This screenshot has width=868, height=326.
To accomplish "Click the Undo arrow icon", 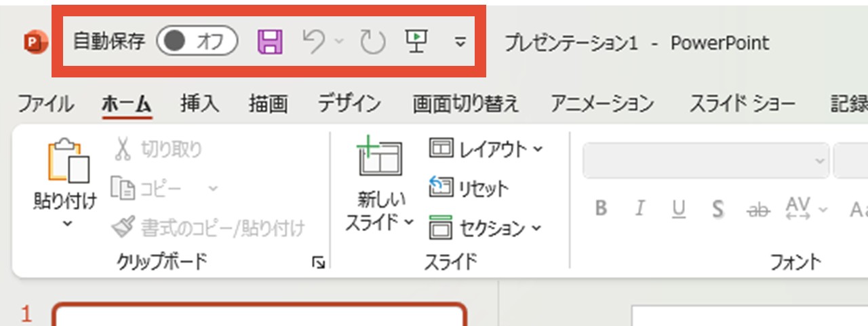I will [314, 42].
